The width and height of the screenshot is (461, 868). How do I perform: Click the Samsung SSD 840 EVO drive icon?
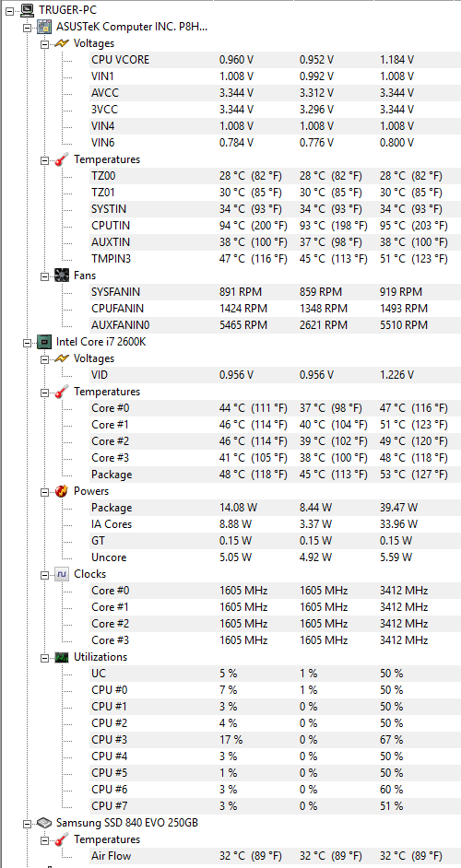pyautogui.click(x=45, y=823)
